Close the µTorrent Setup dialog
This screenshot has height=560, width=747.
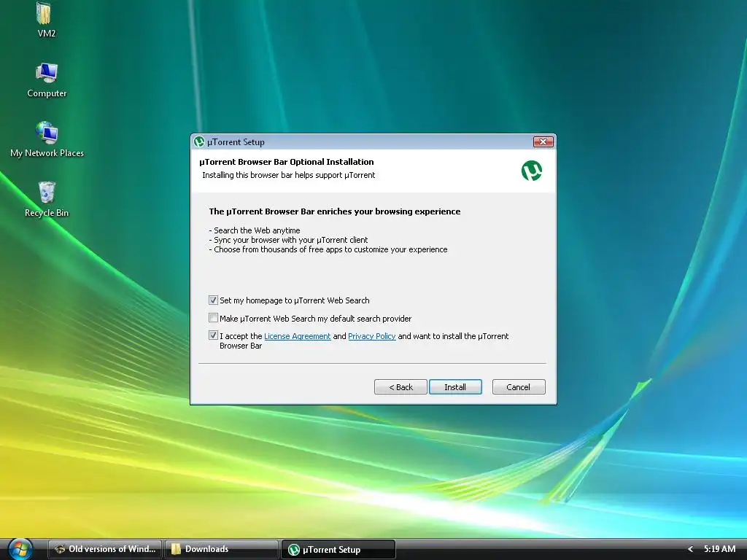tap(543, 142)
